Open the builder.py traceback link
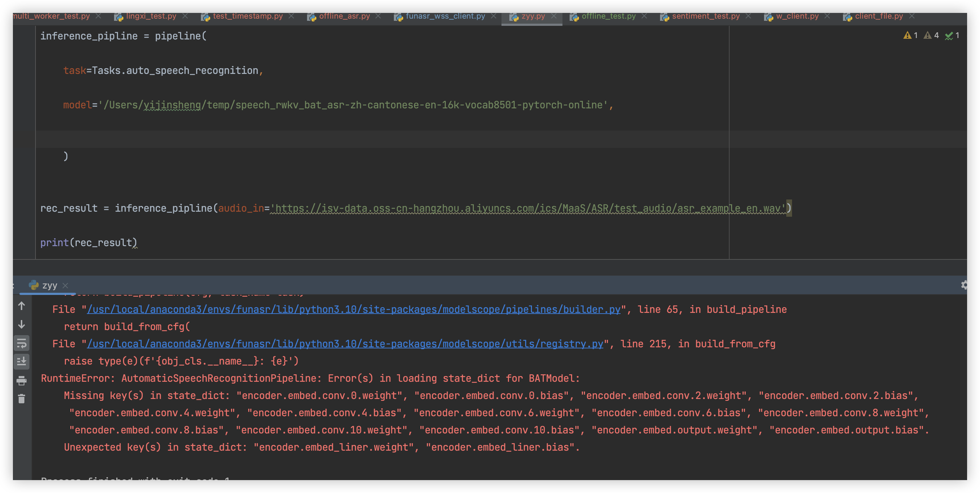The height and width of the screenshot is (493, 980). click(x=354, y=309)
